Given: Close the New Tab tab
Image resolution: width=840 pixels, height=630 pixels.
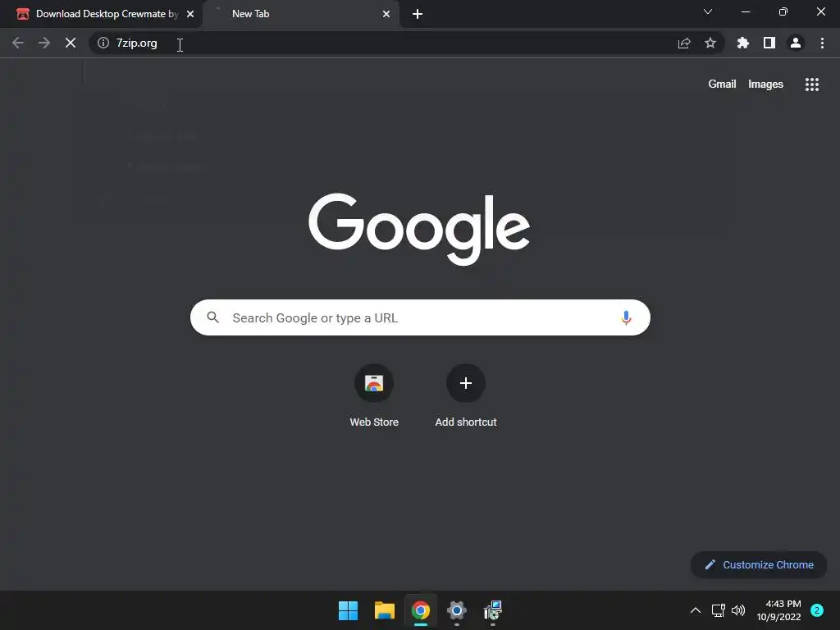Looking at the screenshot, I should pyautogui.click(x=386, y=14).
